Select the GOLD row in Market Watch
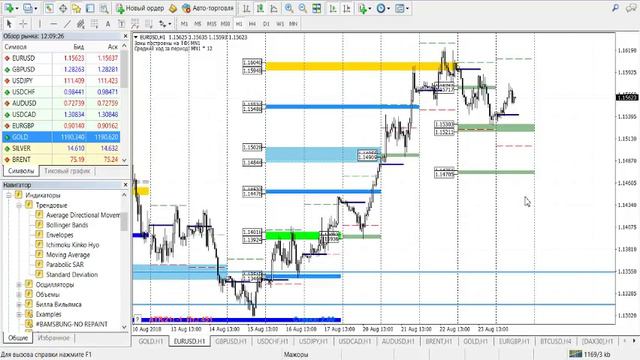 point(61,137)
